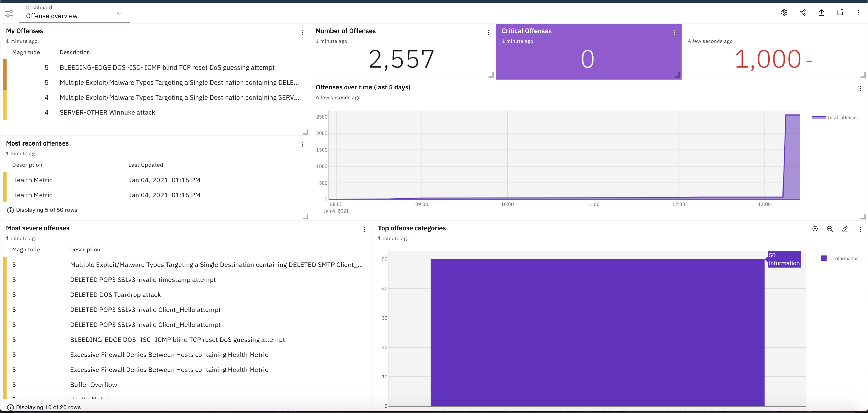The image size is (868, 413).
Task: Open the Critical Offenses overflow menu
Action: (674, 32)
